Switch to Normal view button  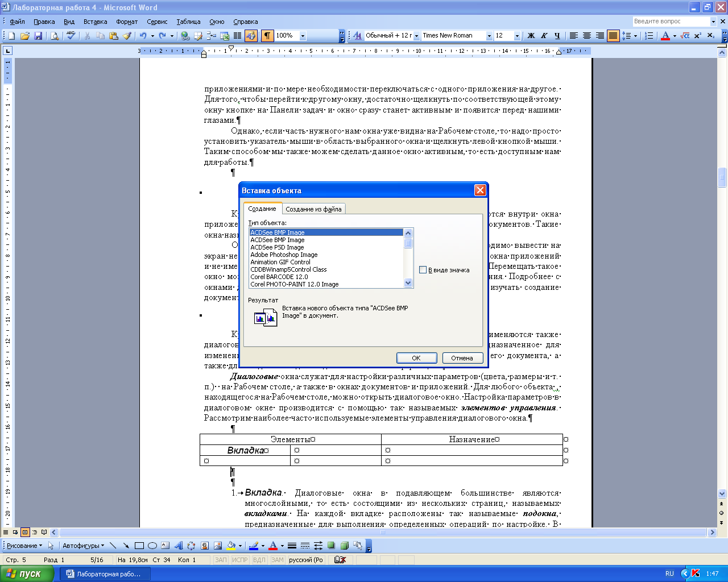point(6,533)
